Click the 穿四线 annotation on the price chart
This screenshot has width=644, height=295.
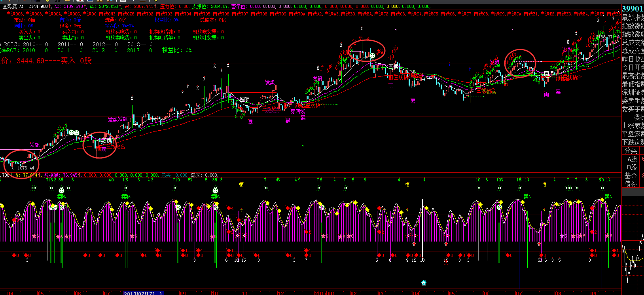(298, 112)
